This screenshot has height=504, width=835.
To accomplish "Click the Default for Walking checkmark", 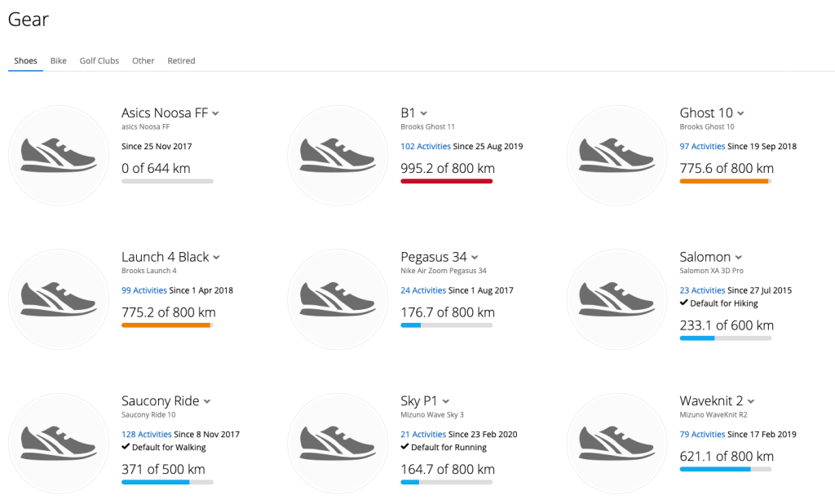I will coord(126,447).
